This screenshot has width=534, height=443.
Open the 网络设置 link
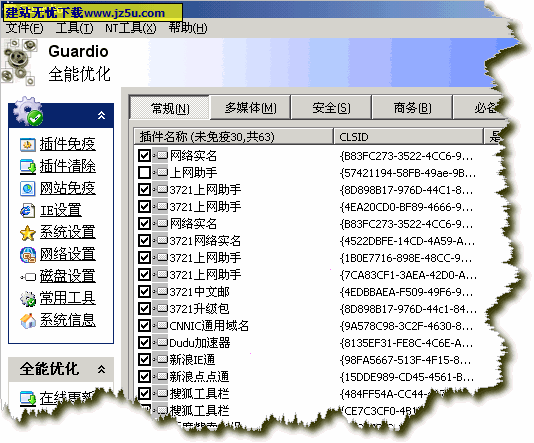pyautogui.click(x=67, y=254)
